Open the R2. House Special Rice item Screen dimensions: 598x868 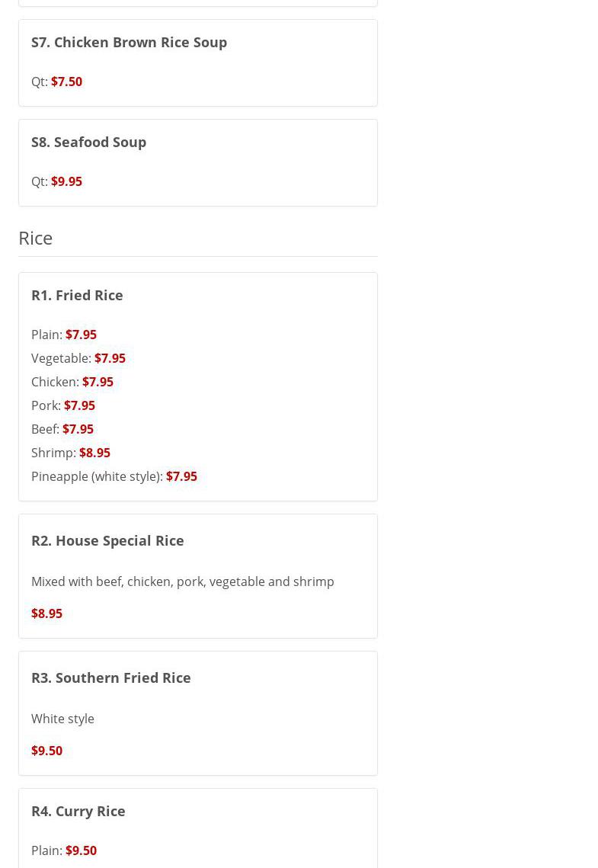(x=107, y=540)
